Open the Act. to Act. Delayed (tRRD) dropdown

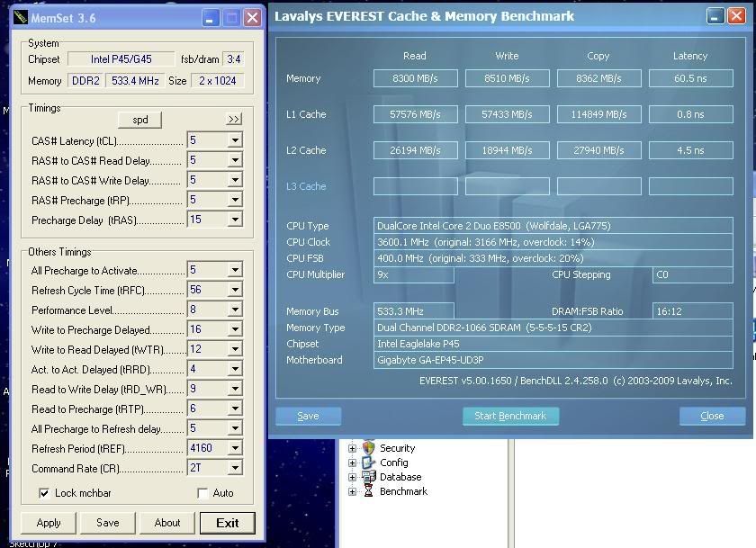click(235, 369)
